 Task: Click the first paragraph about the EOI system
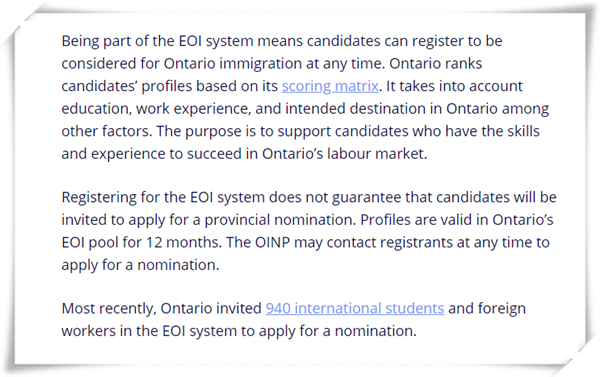pyautogui.click(x=305, y=97)
